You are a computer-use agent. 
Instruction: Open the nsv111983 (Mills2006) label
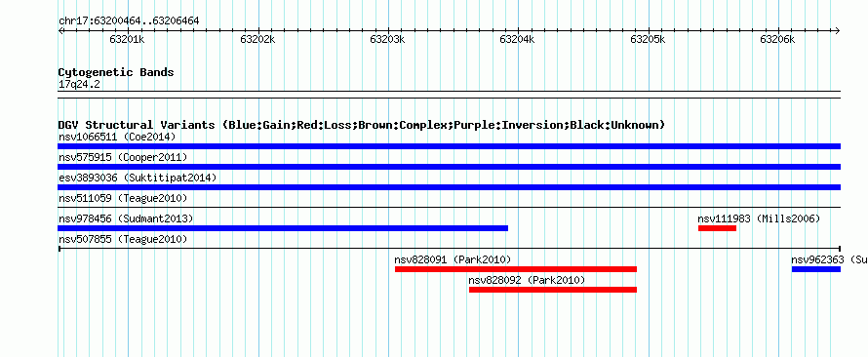coord(759,218)
